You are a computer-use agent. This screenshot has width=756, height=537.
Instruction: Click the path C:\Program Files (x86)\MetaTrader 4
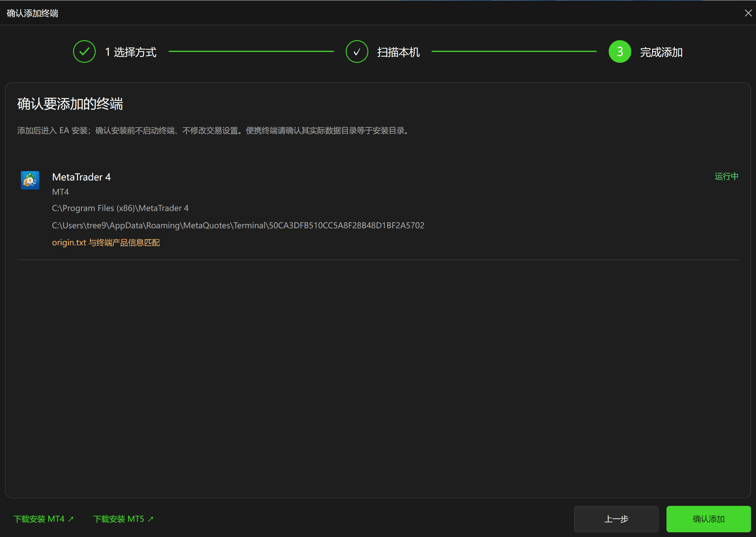(120, 208)
